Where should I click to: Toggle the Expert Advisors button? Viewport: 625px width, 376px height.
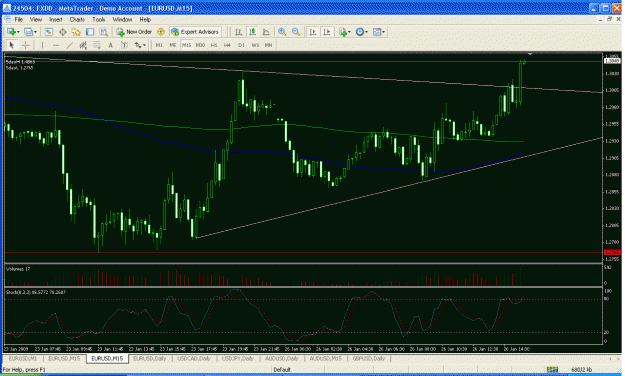click(x=195, y=32)
